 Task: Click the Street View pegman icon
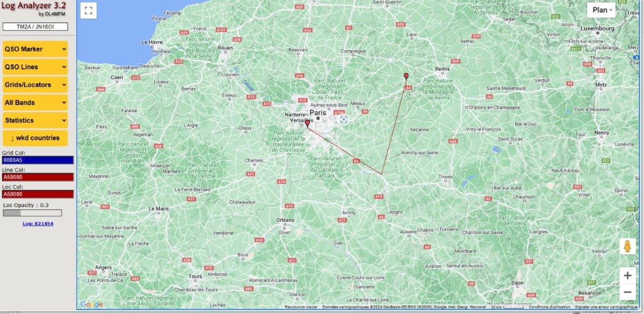point(627,246)
